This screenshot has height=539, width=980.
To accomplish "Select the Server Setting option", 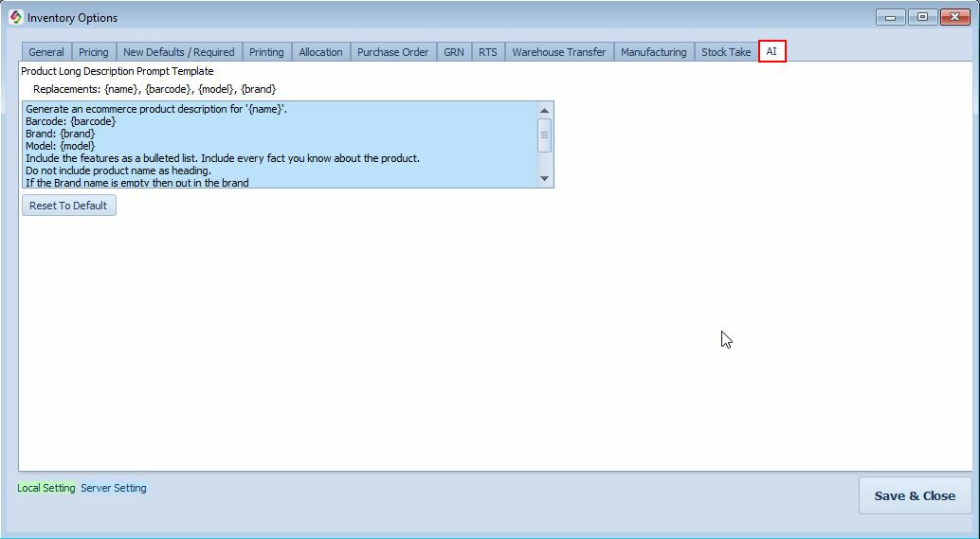I will [x=114, y=488].
